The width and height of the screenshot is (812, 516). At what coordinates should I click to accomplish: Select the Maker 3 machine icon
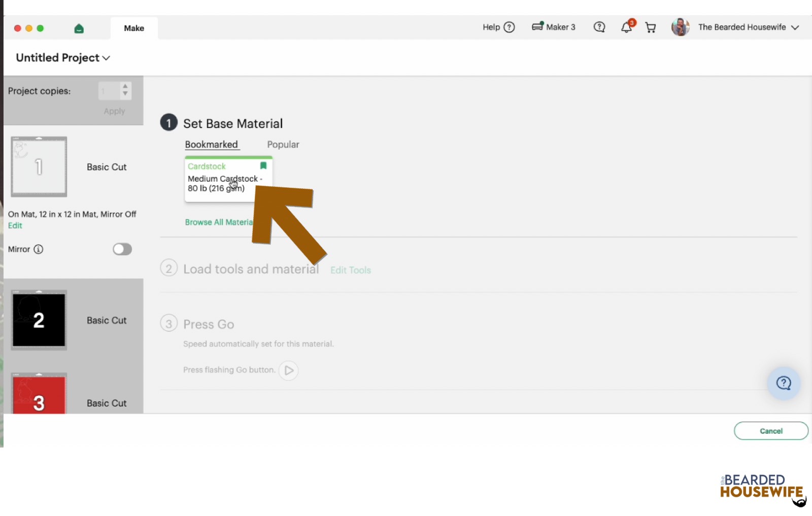click(x=537, y=26)
